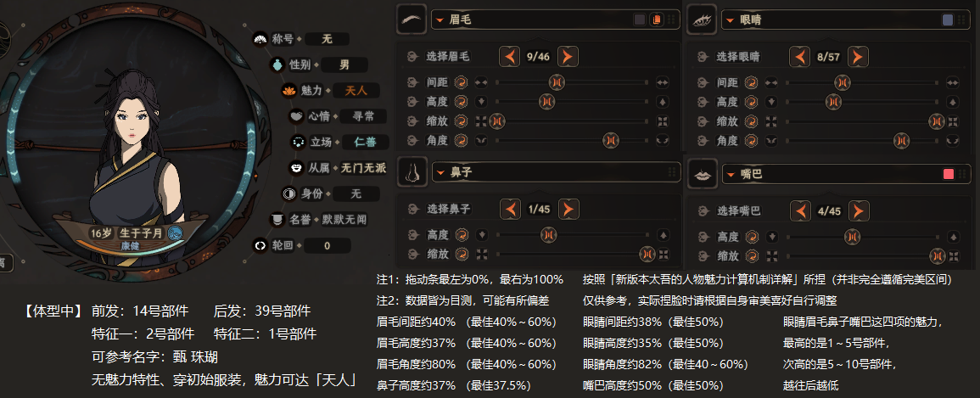Select previous eye style with left arrow
Image resolution: width=980 pixels, height=398 pixels.
799,57
